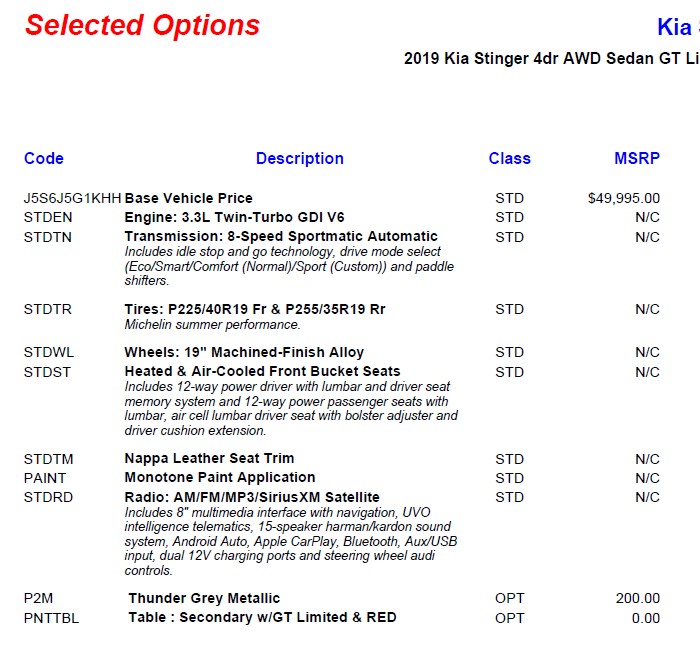Screen dimensions: 700x650
Task: Click the MSRP column header
Action: pos(636,158)
